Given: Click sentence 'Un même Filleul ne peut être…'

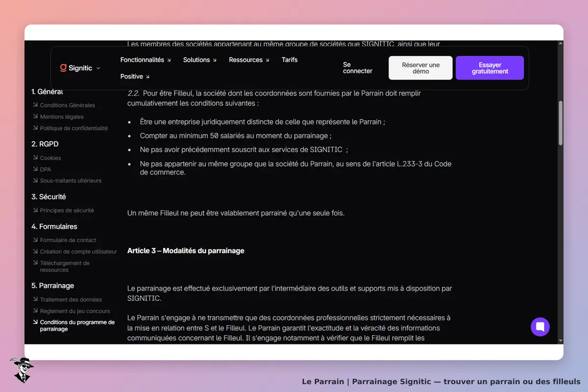Looking at the screenshot, I should click(236, 213).
